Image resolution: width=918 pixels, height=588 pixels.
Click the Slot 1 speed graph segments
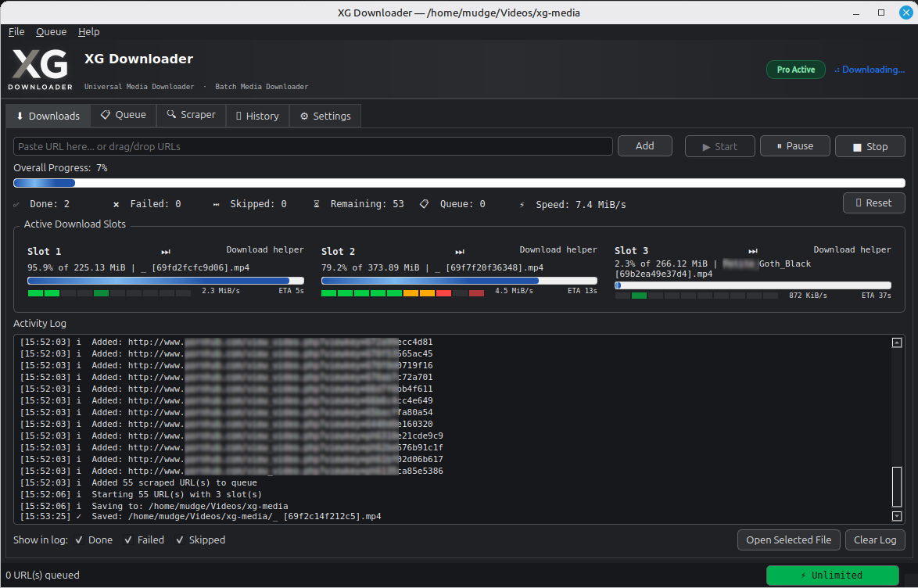[x=109, y=293]
